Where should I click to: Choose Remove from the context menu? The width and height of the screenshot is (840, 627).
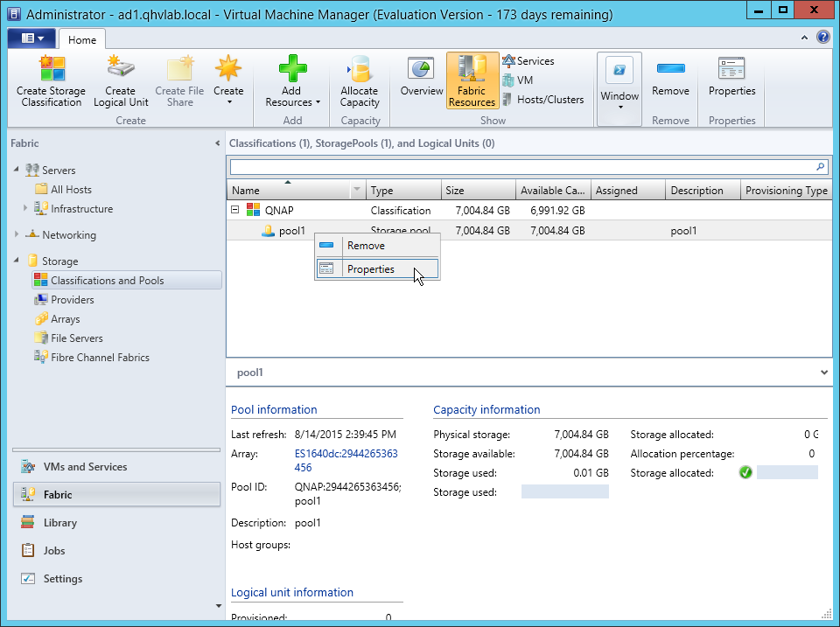(x=377, y=246)
